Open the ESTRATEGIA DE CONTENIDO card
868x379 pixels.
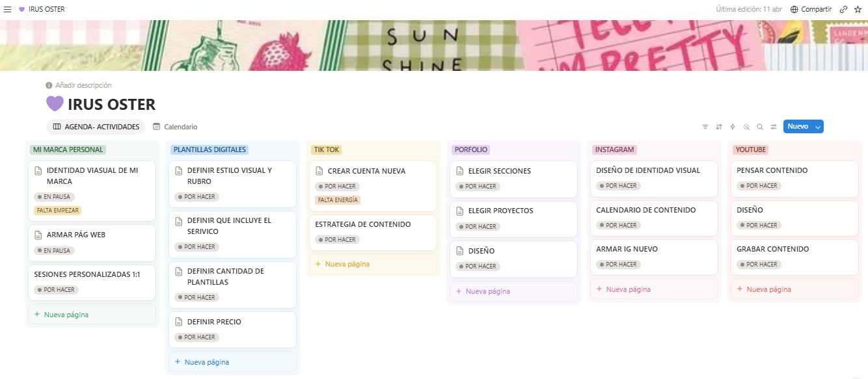pyautogui.click(x=373, y=233)
